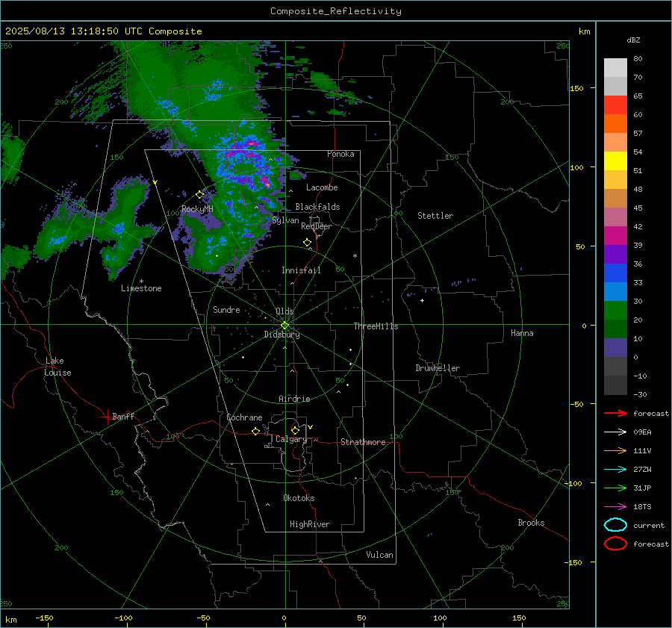The image size is (672, 628).
Task: Click the ThreeHills city label
Action: pos(376,326)
